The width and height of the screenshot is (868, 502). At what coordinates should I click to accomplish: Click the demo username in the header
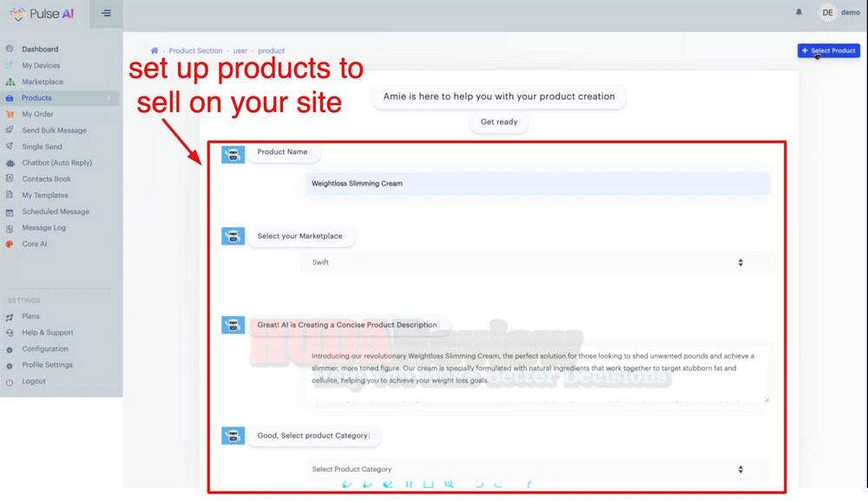pyautogui.click(x=851, y=12)
